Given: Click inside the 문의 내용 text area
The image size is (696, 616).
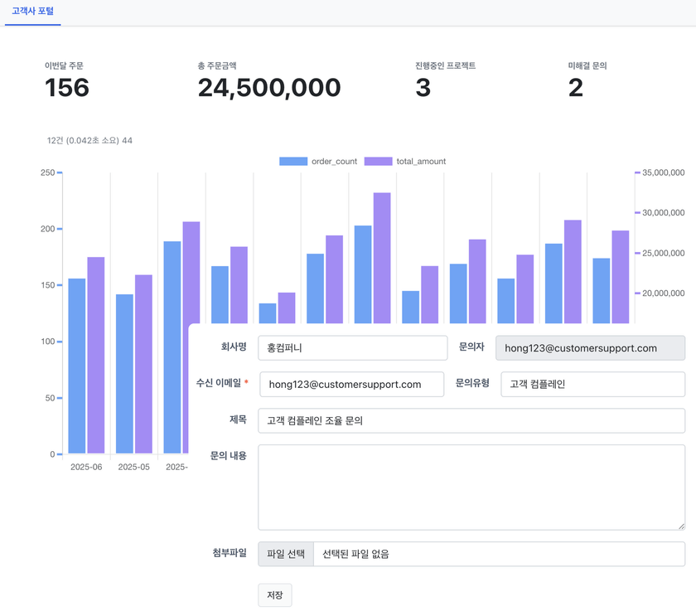Looking at the screenshot, I should coord(471,487).
